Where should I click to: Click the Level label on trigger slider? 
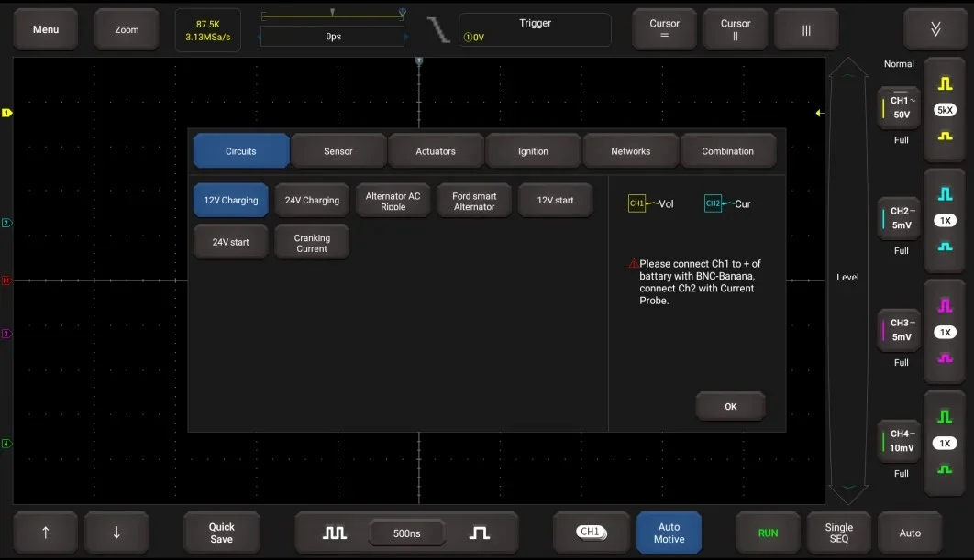click(847, 277)
